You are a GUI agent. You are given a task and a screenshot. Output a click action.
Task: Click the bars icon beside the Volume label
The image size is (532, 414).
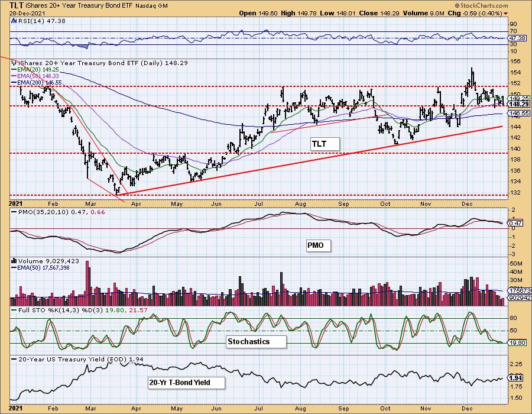[14, 261]
